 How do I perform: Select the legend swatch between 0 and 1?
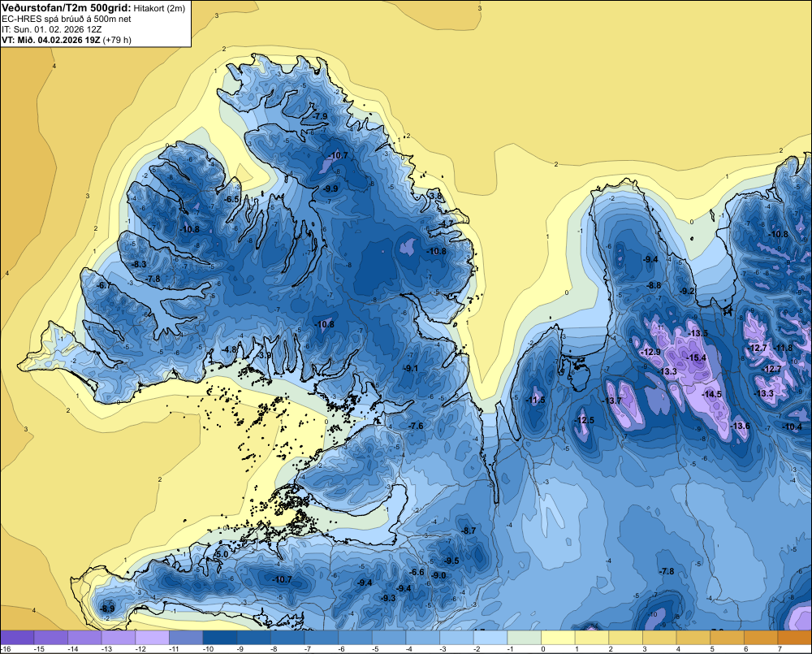click(x=559, y=638)
